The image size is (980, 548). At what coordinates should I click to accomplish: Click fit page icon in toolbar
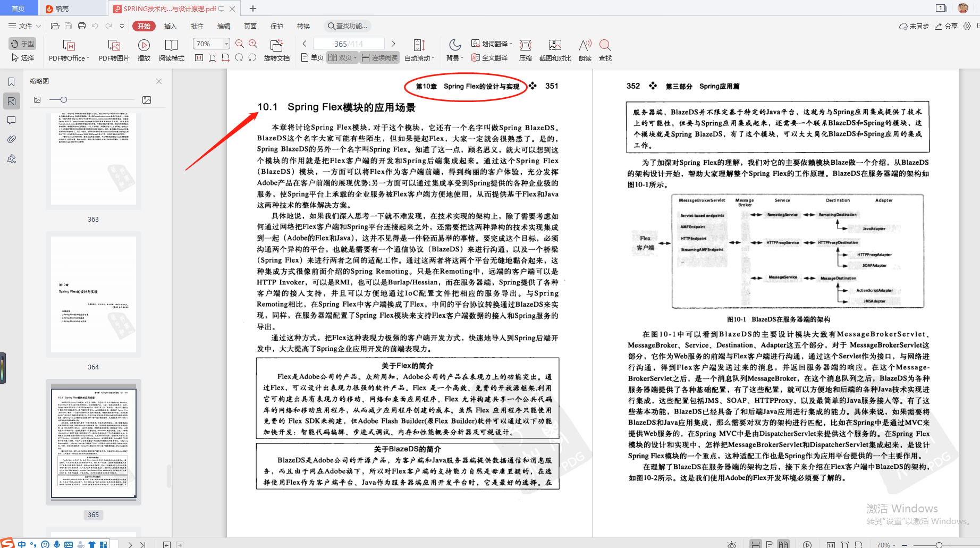213,57
